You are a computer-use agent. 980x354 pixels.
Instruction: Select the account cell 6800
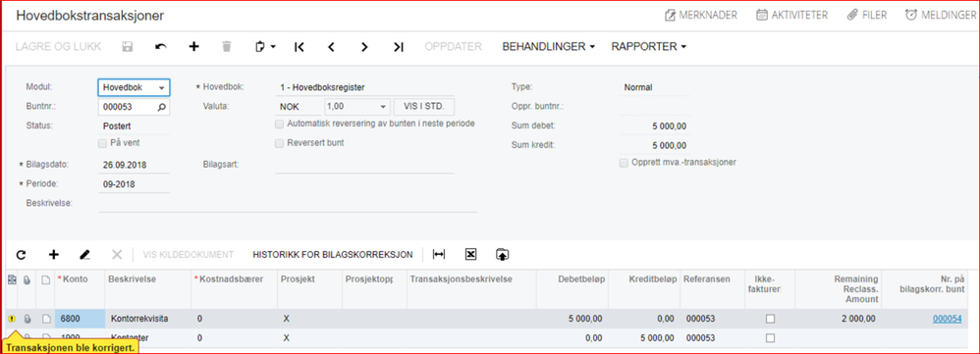(x=80, y=319)
